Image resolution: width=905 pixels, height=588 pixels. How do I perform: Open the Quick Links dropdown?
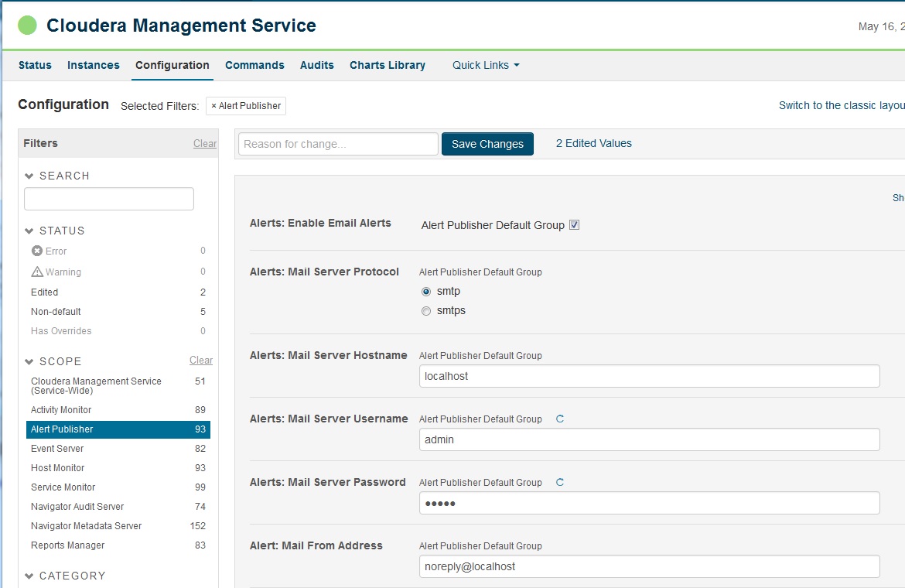[485, 65]
